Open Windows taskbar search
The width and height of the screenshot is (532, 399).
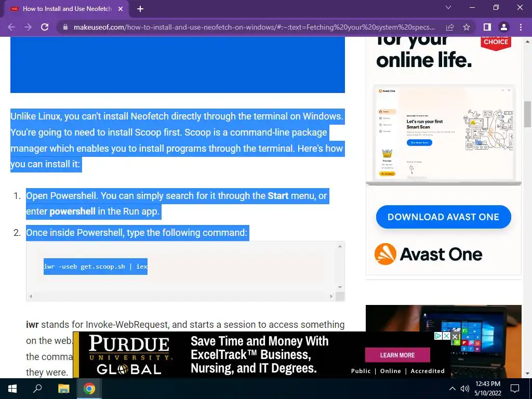click(x=37, y=389)
